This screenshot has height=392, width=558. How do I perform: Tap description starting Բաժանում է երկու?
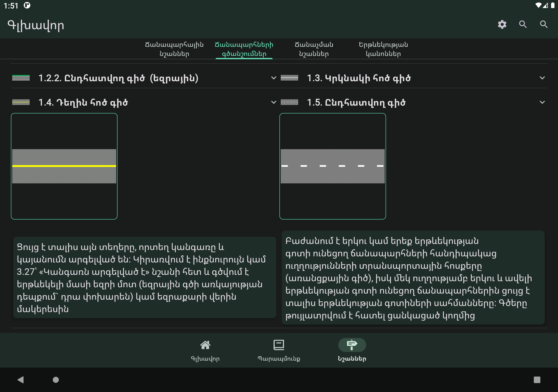click(x=413, y=278)
